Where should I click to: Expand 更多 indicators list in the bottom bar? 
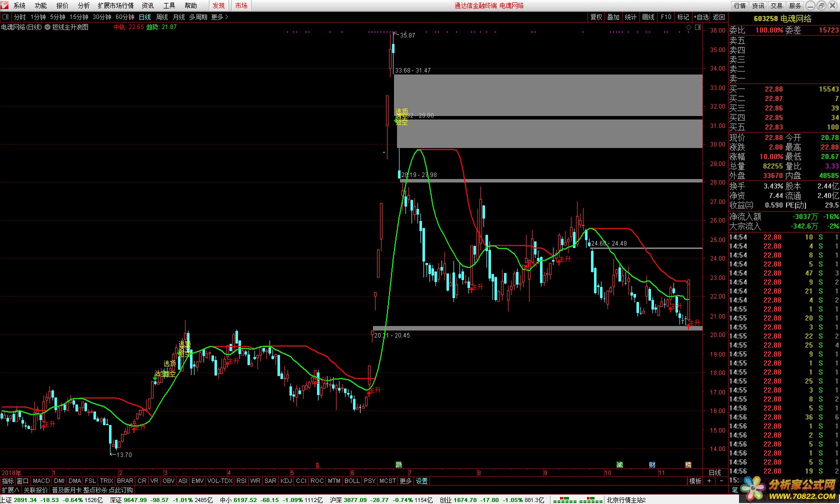pos(405,481)
